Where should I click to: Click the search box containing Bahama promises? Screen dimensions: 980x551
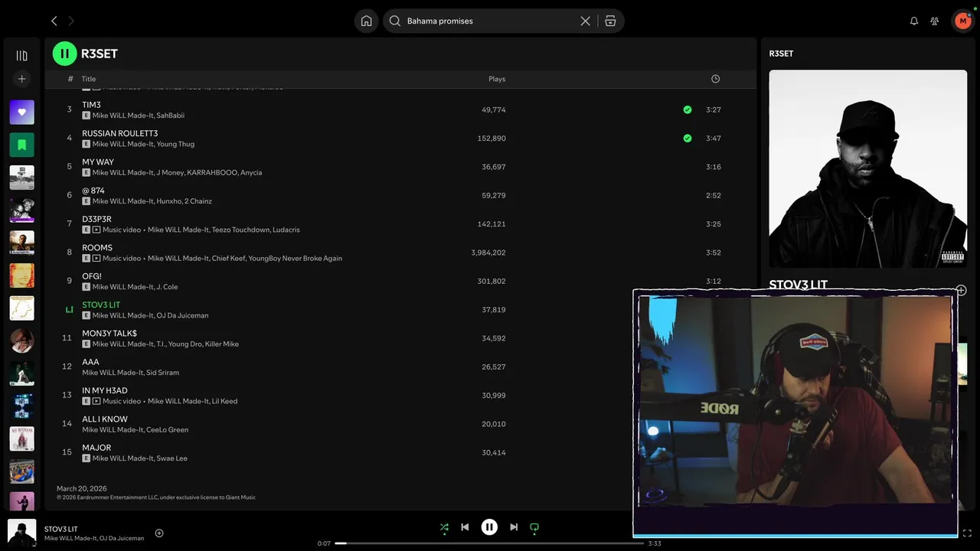tap(490, 21)
